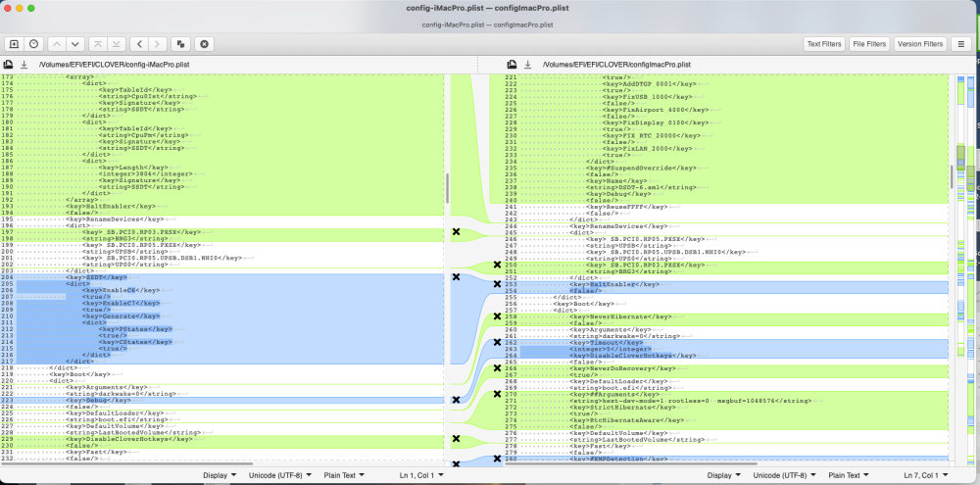Click the X marker beside right line 250

497,265
